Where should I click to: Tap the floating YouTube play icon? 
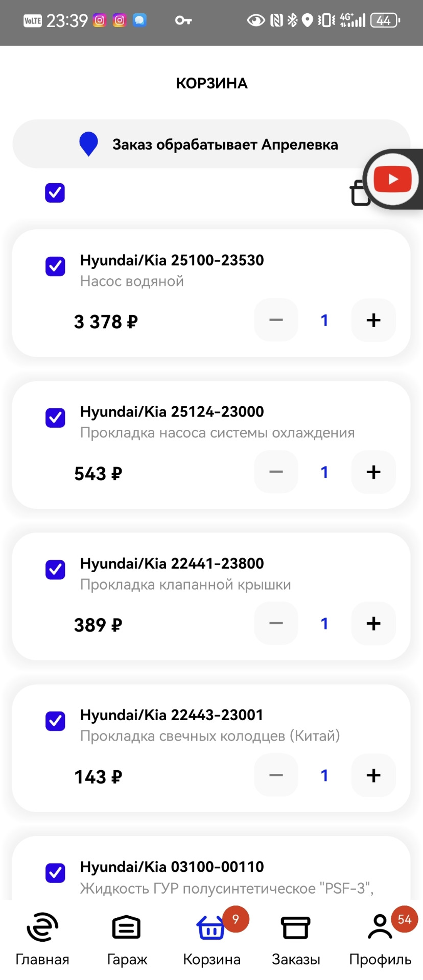tap(392, 180)
